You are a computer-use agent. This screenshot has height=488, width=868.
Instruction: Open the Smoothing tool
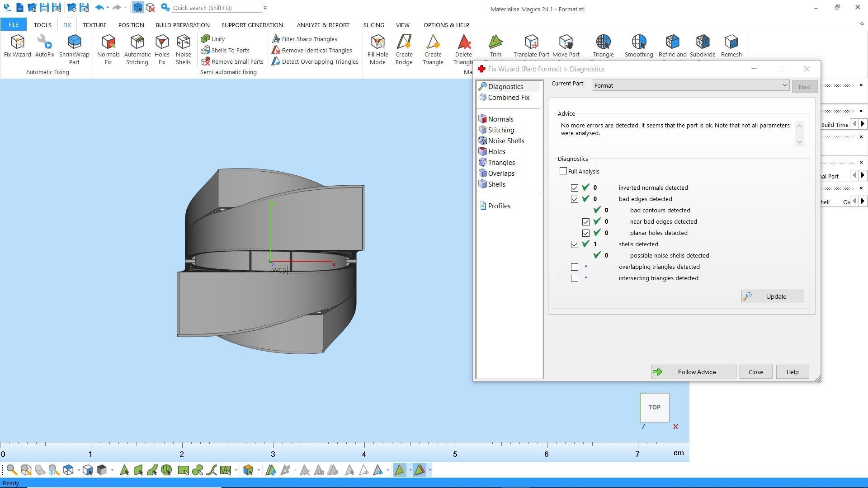pos(638,47)
